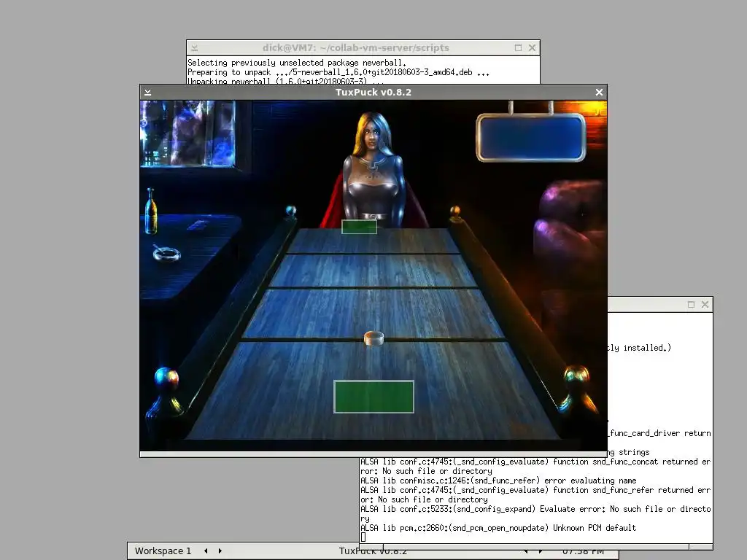Click the 'Workspace 1' label in taskbar

click(x=163, y=551)
